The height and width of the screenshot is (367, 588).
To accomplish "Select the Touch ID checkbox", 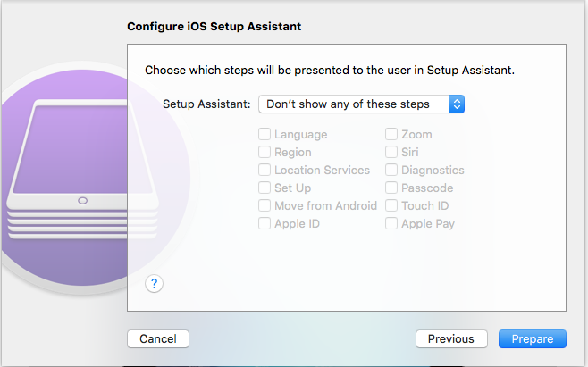I will pos(391,205).
